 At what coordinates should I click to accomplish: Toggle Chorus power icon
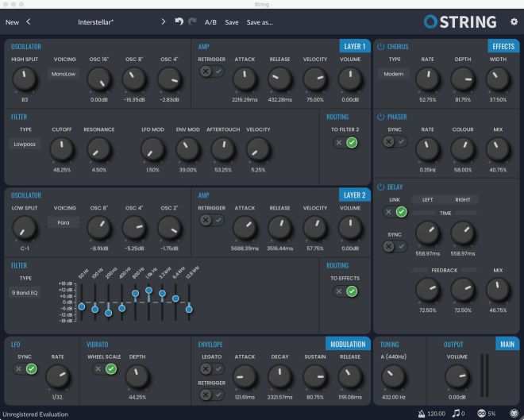(380, 46)
